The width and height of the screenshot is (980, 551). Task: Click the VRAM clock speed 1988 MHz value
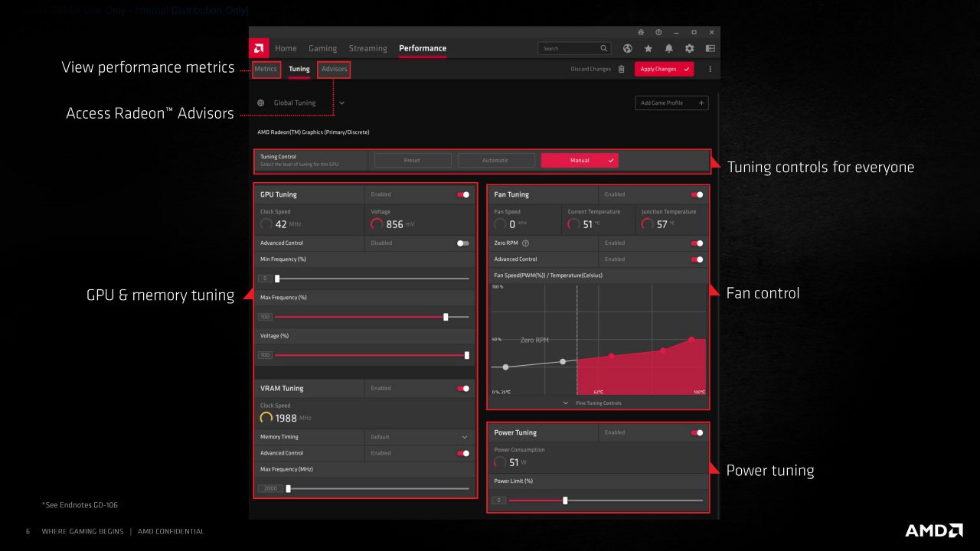click(x=286, y=418)
